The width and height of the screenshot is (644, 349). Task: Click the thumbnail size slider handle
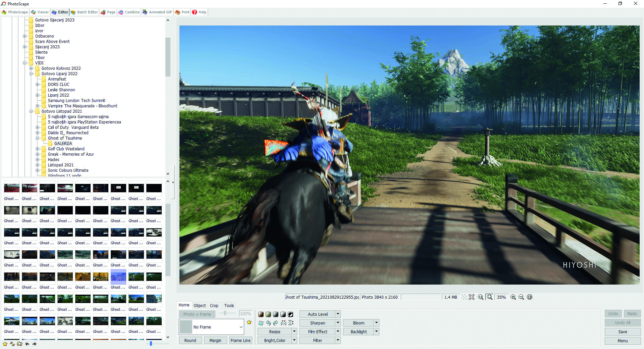pyautogui.click(x=151, y=343)
